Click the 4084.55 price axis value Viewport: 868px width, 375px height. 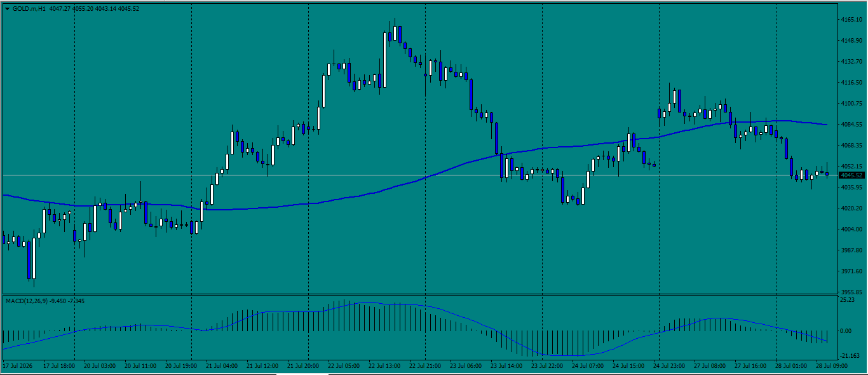851,125
